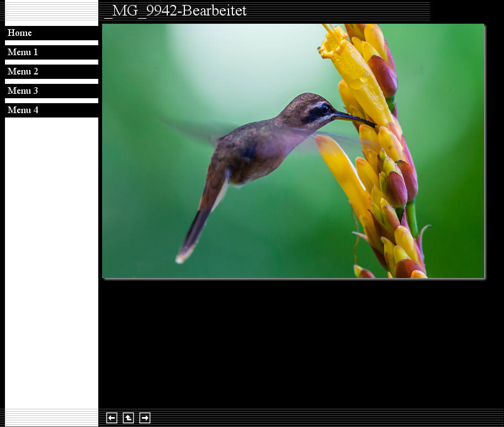Open the Home menu item
This screenshot has width=504, height=427.
20,33
